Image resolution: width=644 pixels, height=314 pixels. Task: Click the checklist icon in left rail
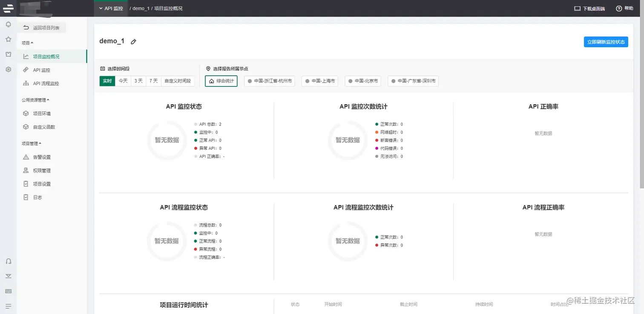point(8,54)
